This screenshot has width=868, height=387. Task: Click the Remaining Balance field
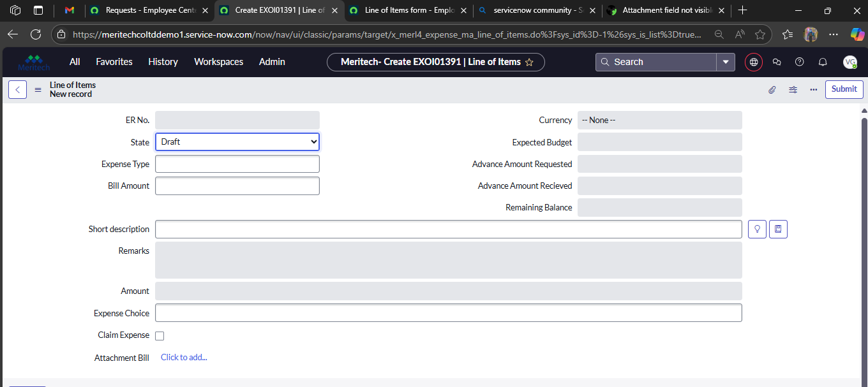[x=660, y=207]
